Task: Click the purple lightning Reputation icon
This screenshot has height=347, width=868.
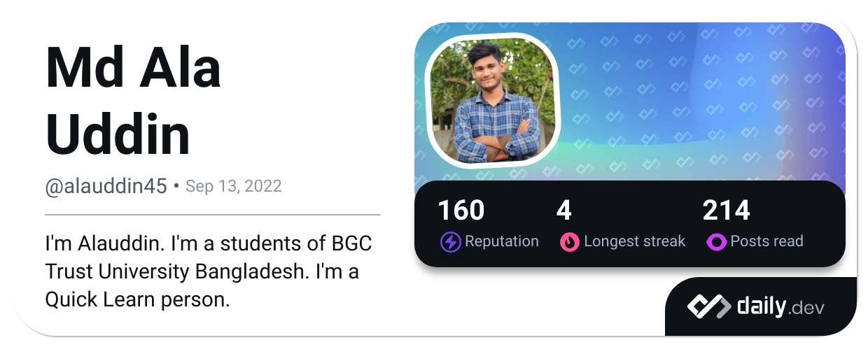Action: (x=450, y=242)
